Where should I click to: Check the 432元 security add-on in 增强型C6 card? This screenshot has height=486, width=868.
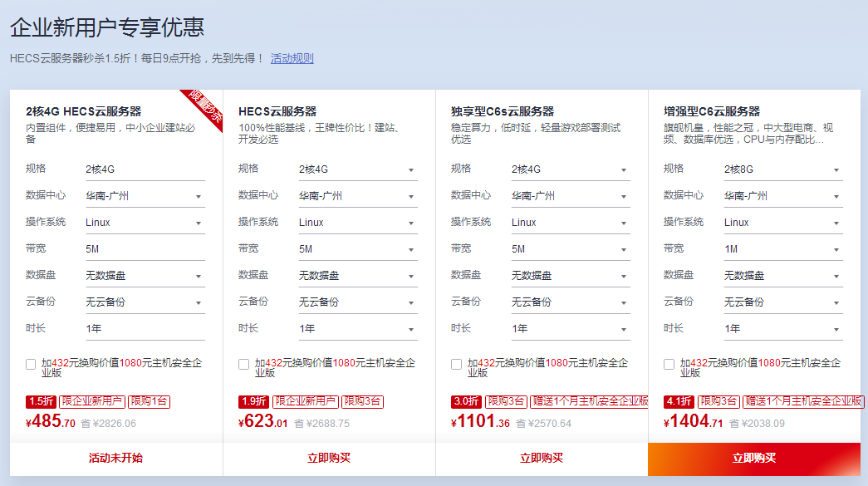(x=669, y=364)
